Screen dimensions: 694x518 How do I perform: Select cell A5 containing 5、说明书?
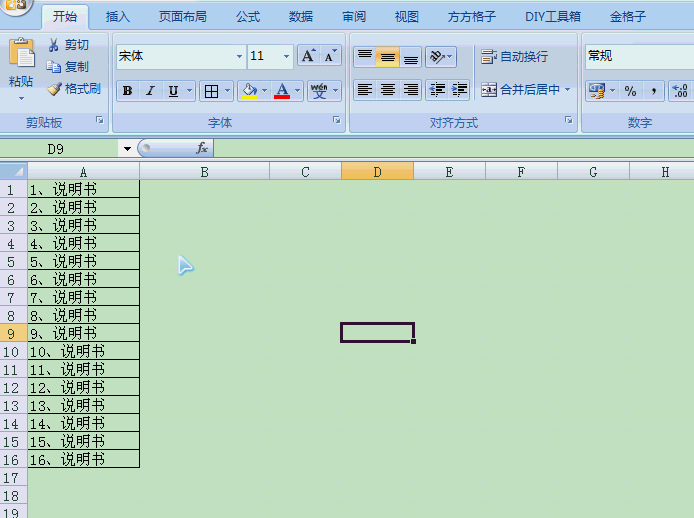[83, 261]
